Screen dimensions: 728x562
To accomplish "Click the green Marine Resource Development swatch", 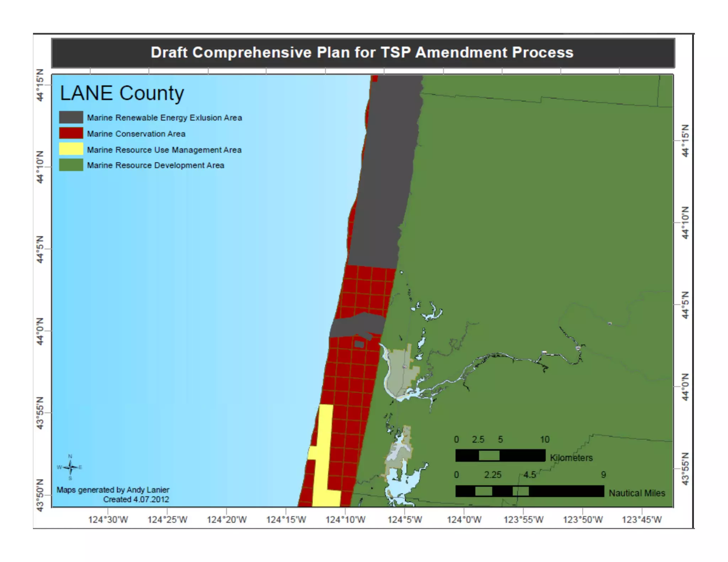I will tap(71, 165).
